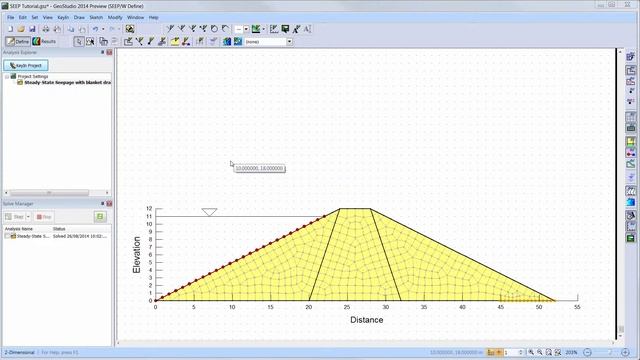Click the zoom to objects icon

558,352
